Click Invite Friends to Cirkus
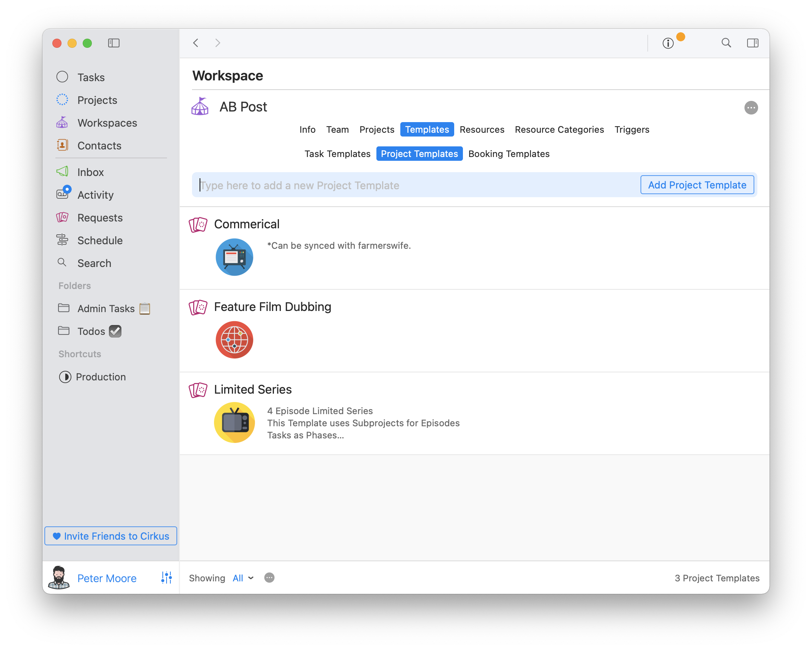The image size is (812, 650). (111, 536)
